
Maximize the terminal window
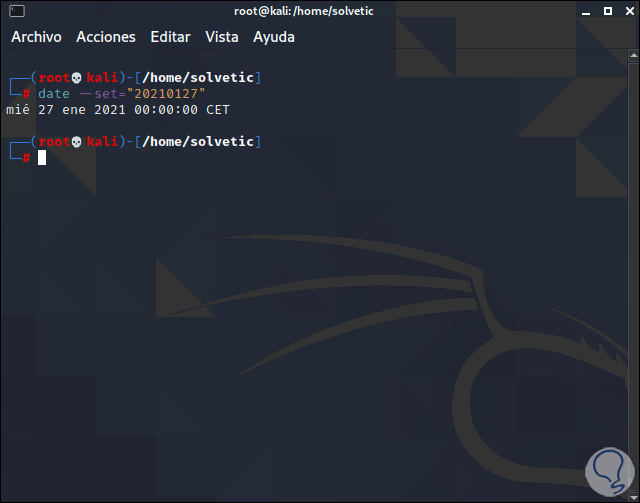pos(608,11)
